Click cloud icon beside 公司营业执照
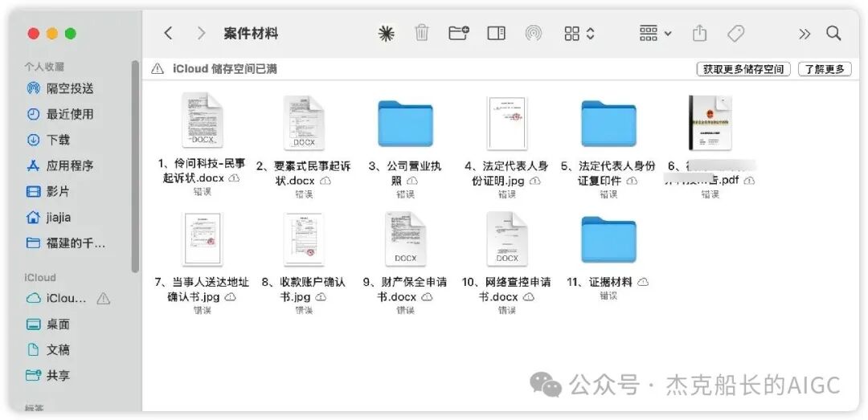This screenshot has height=420, width=868. coord(411,181)
